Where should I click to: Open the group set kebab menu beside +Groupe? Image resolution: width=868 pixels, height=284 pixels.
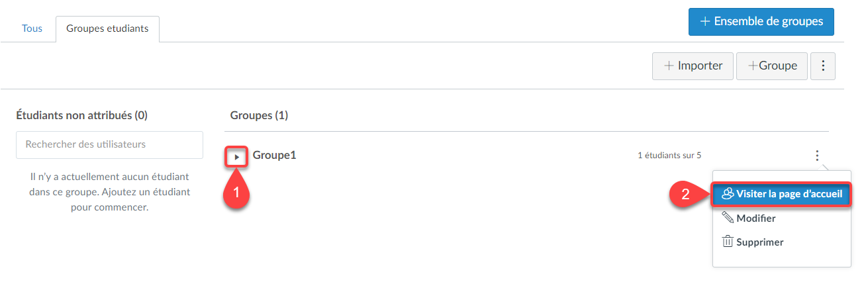click(x=823, y=66)
